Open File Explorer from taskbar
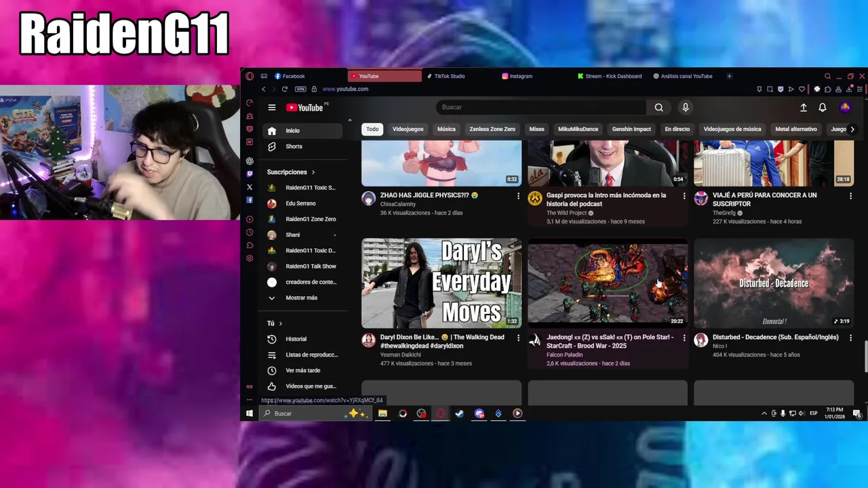 coord(382,413)
